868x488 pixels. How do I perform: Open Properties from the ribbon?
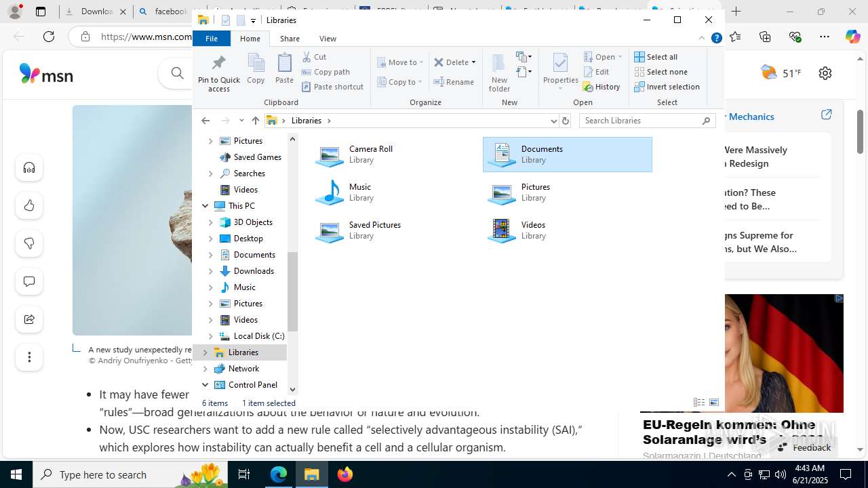[560, 73]
